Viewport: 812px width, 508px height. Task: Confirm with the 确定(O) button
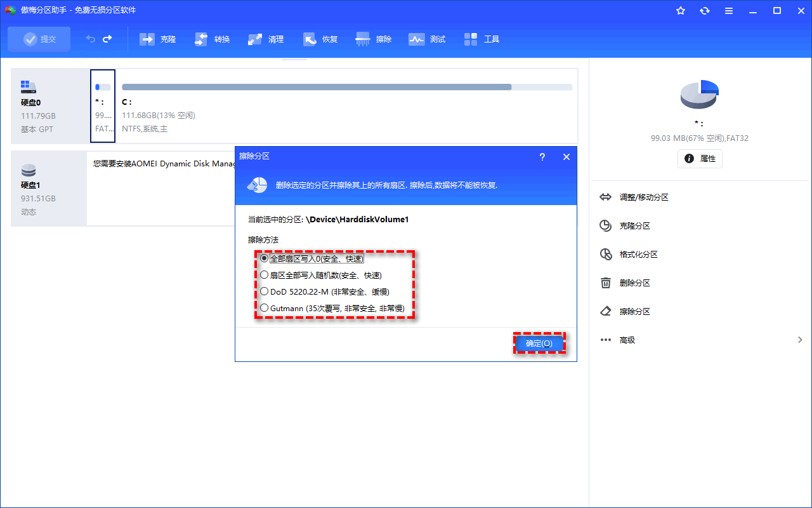pos(539,344)
